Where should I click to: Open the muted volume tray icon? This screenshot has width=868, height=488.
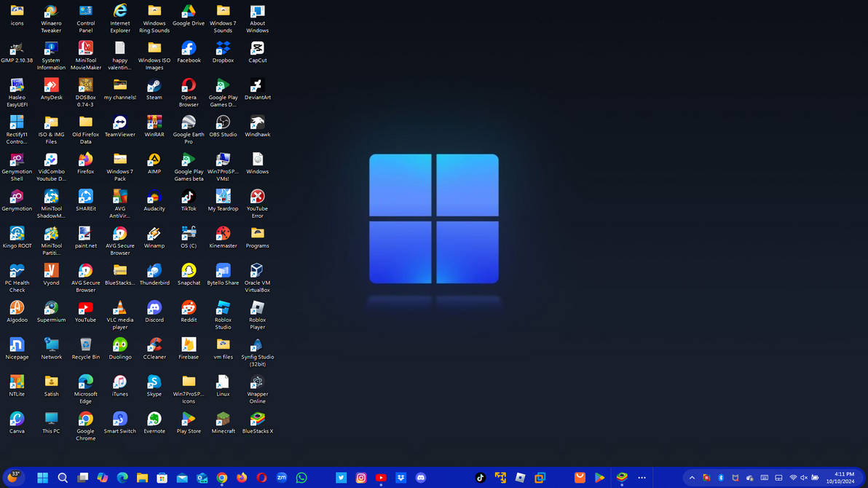coord(804,478)
